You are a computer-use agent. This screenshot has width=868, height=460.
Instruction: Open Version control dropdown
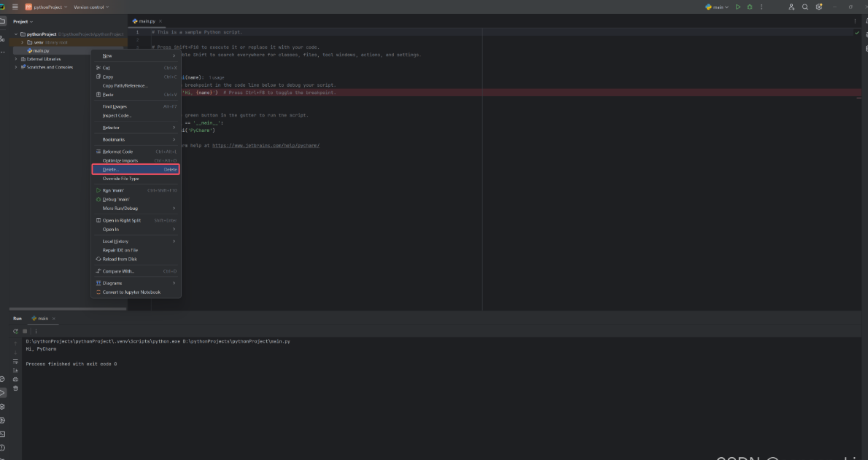(x=91, y=7)
